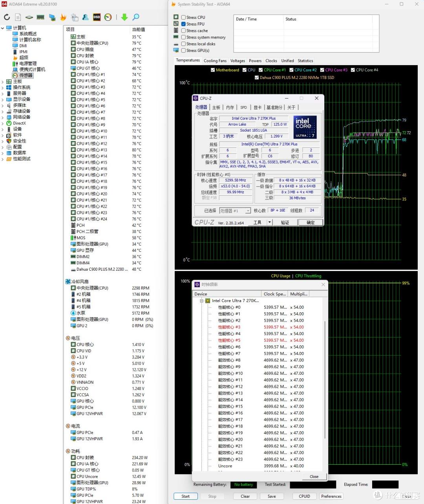Enable Stress system memory checkbox
The image size is (424, 504).
(x=183, y=37)
